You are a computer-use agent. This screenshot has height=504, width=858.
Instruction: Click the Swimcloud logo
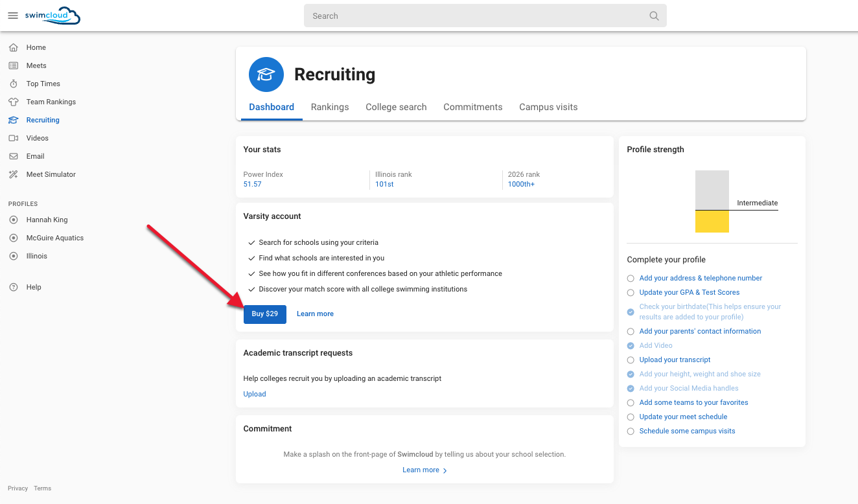click(52, 16)
